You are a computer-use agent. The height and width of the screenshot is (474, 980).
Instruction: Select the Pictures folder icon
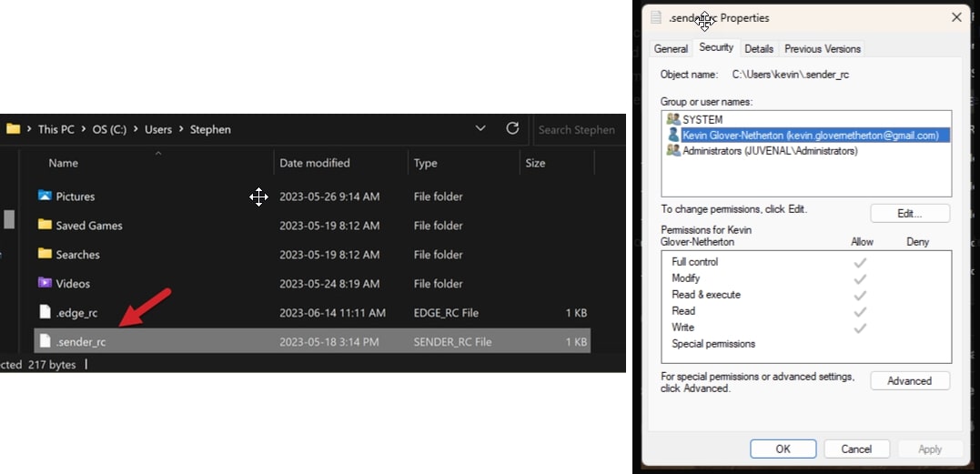point(45,196)
